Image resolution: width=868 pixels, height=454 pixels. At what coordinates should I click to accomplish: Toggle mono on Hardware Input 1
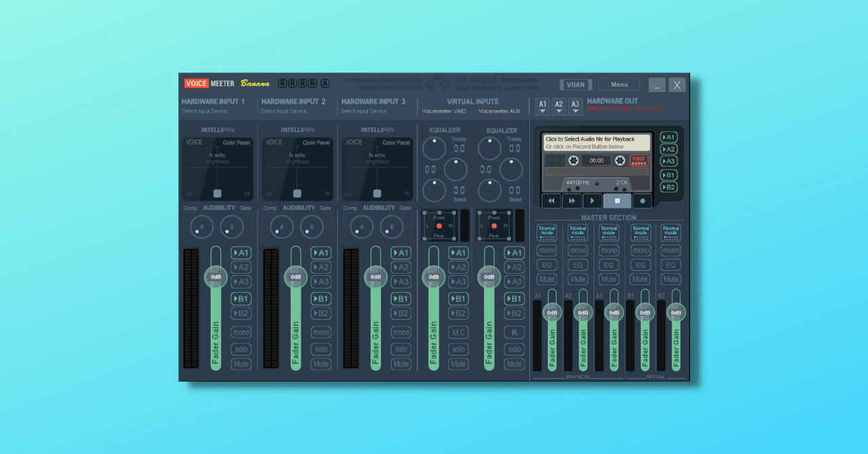(241, 331)
